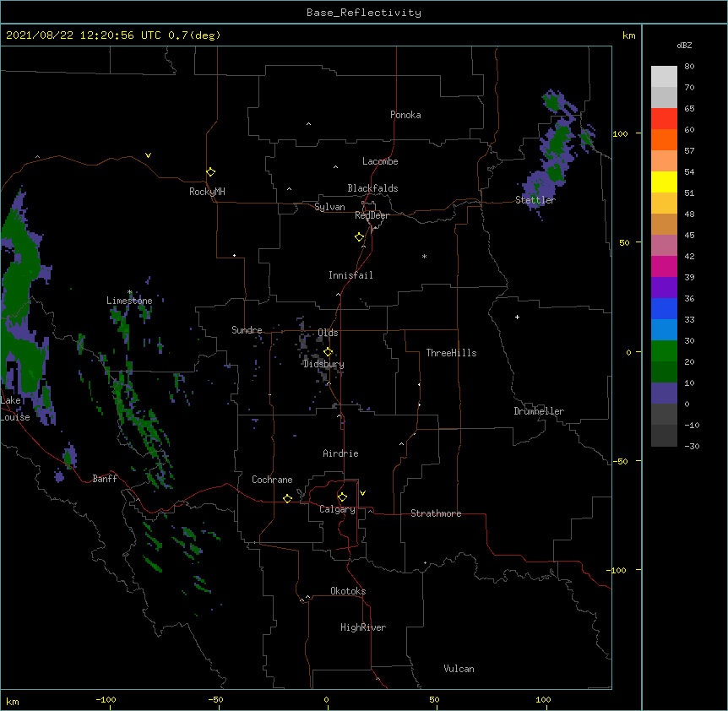Viewport: 728px width, 711px height.
Task: Select the white plus marker north of Drumheller
Action: tap(517, 317)
